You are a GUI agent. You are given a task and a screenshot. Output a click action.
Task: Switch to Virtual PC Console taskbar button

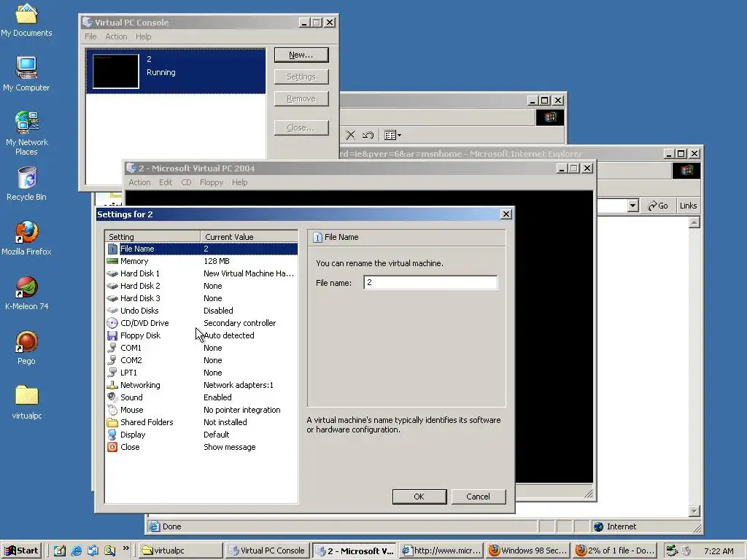pyautogui.click(x=267, y=551)
